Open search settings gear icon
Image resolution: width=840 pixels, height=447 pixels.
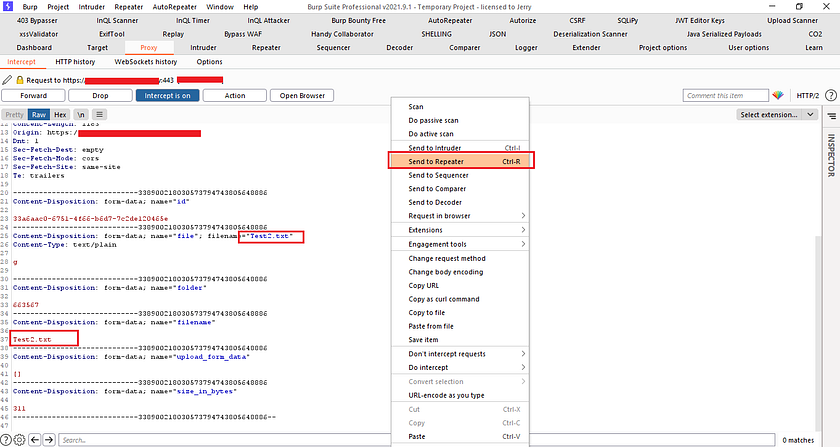[19, 440]
